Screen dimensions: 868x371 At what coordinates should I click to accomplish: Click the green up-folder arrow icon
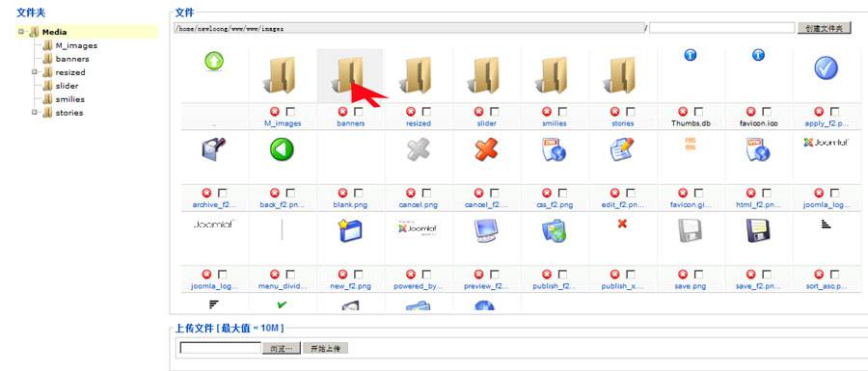tap(214, 62)
